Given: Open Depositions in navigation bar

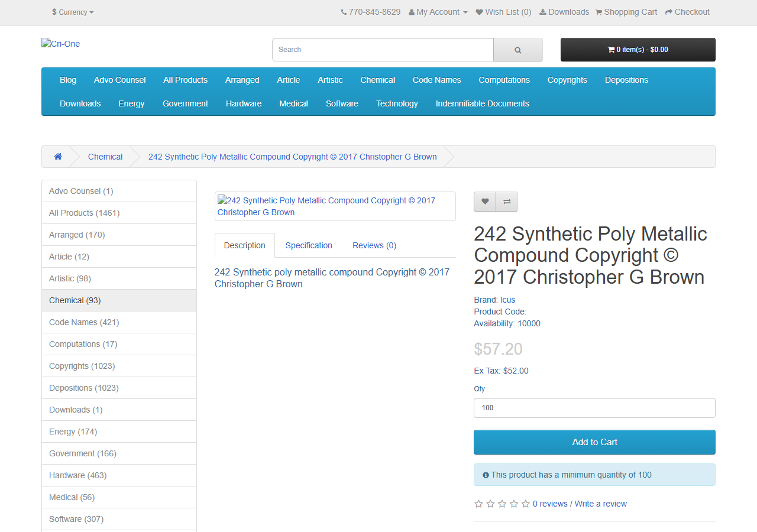Looking at the screenshot, I should tap(626, 80).
